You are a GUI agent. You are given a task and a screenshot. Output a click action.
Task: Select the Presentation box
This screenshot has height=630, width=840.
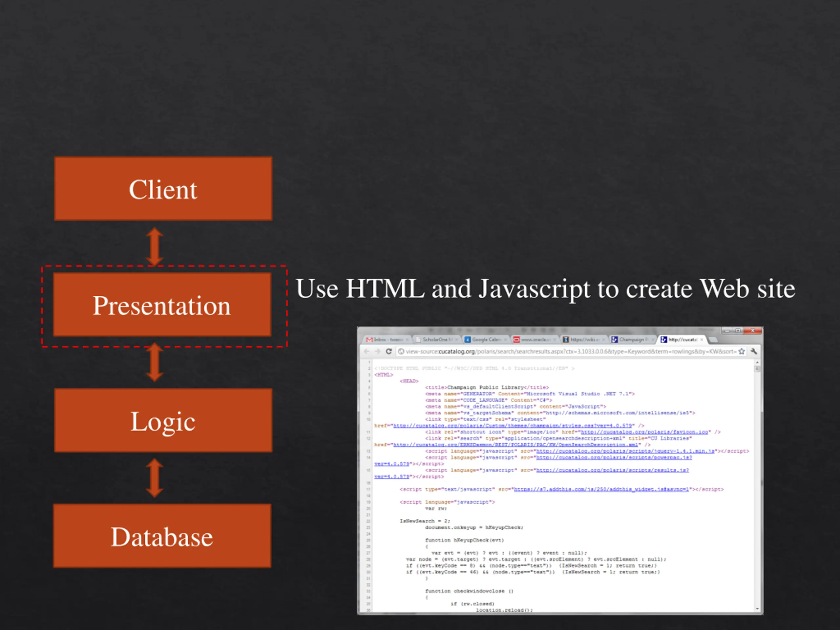click(162, 304)
